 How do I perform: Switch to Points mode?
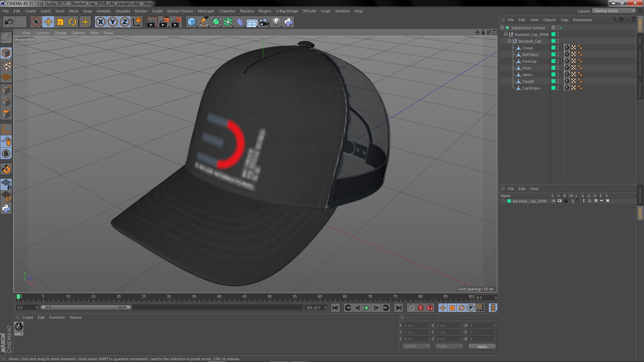(x=6, y=90)
